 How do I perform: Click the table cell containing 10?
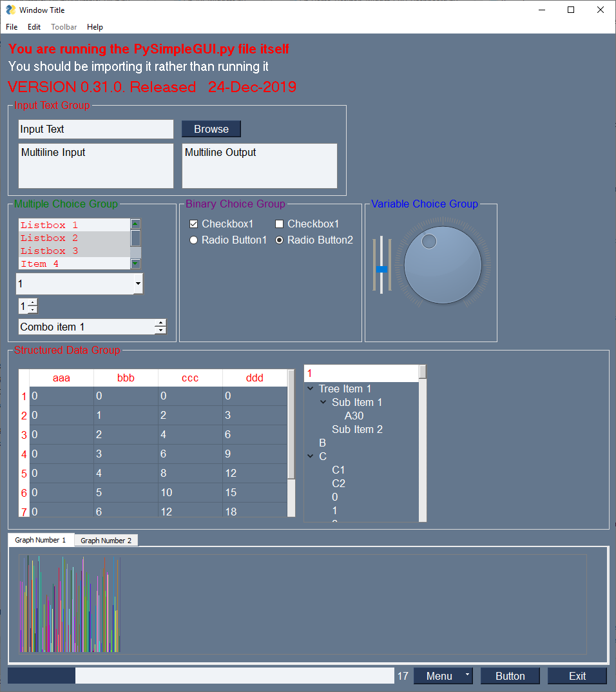pos(190,492)
